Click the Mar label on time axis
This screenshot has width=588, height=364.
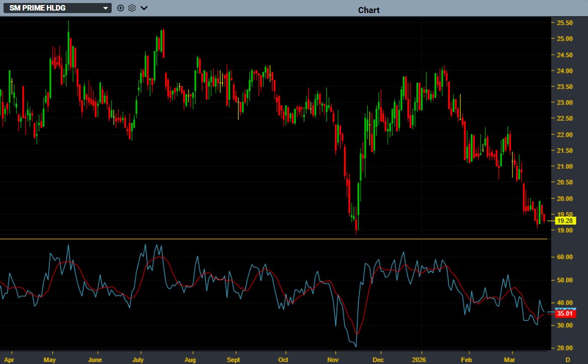coord(509,360)
